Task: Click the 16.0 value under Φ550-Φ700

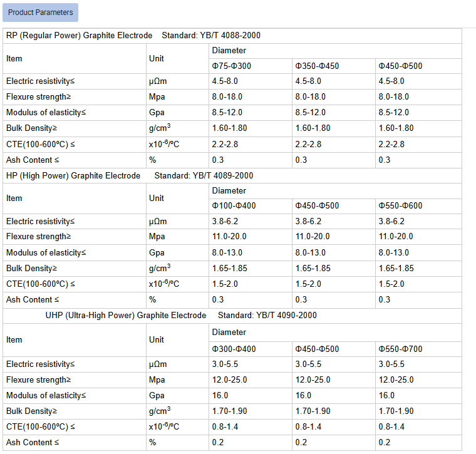Action: (386, 396)
